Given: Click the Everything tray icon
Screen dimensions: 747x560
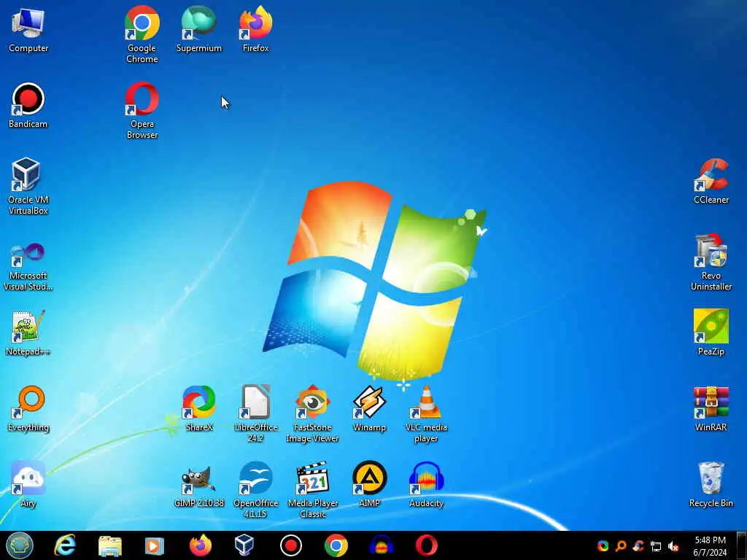Looking at the screenshot, I should click(x=621, y=545).
